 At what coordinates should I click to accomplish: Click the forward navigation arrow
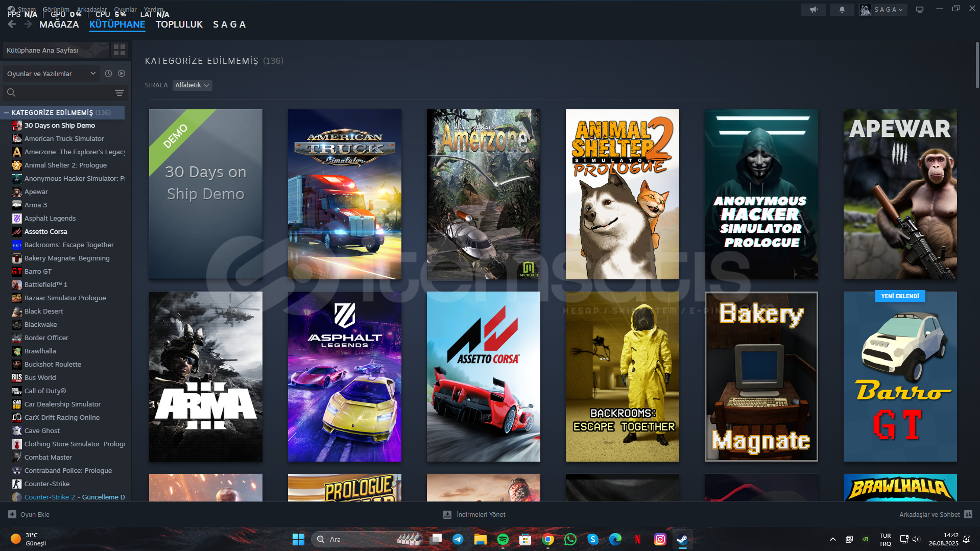coord(28,25)
